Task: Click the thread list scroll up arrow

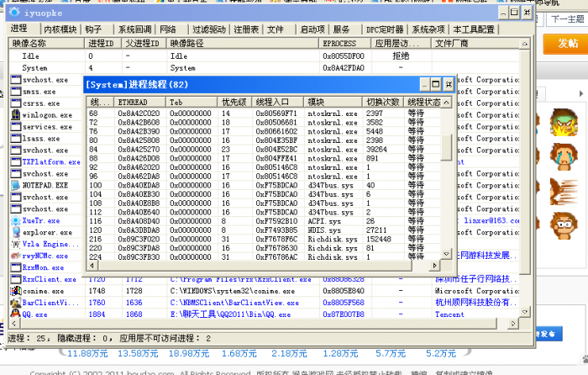Action: coord(446,102)
